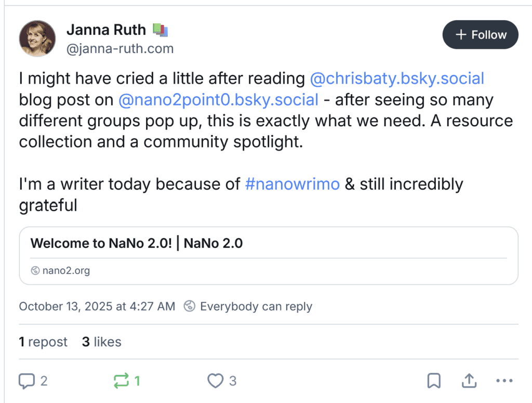This screenshot has height=403, width=532.
Task: Click the October 13 timestamp
Action: [x=96, y=306]
